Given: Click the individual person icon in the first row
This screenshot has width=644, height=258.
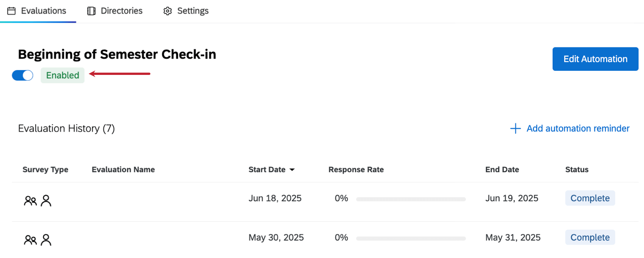Looking at the screenshot, I should pyautogui.click(x=45, y=200).
